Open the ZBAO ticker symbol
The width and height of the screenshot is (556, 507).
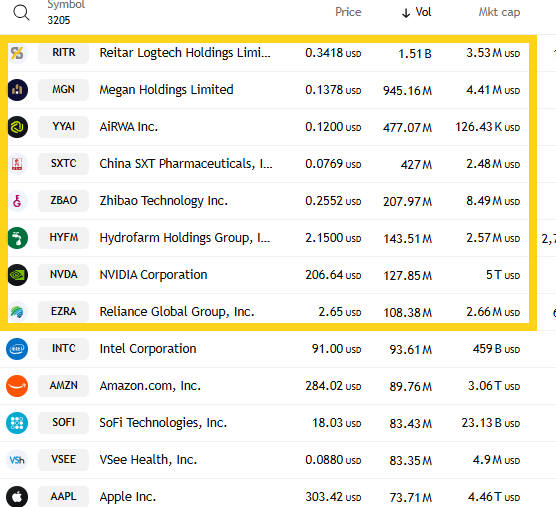click(x=63, y=201)
